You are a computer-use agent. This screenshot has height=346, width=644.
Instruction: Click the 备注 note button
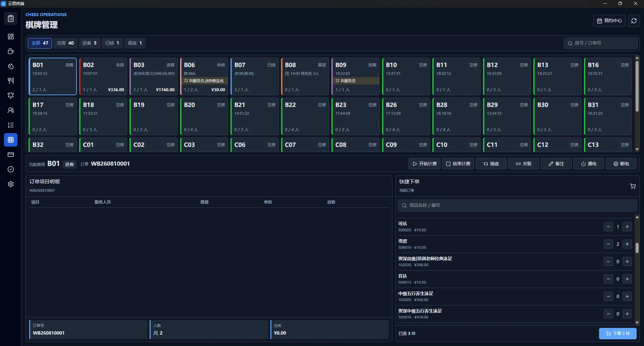point(556,164)
